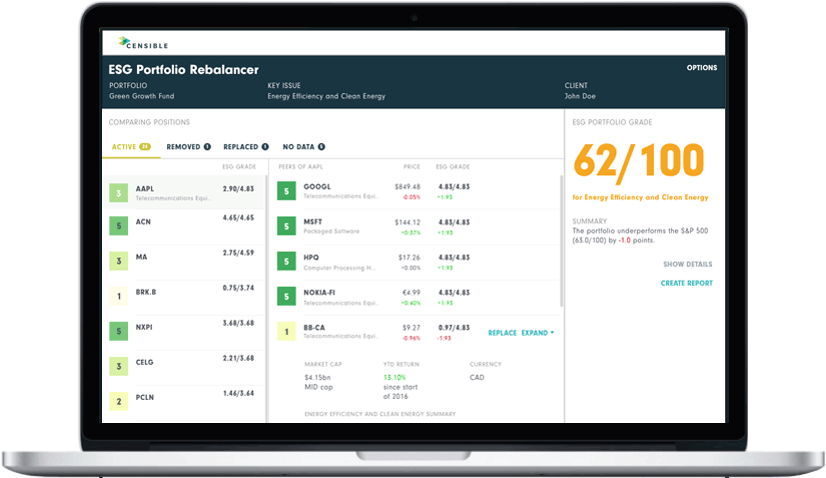Expand the BB-CA peer details
Viewport: 826px width, 478px height.
tap(538, 332)
